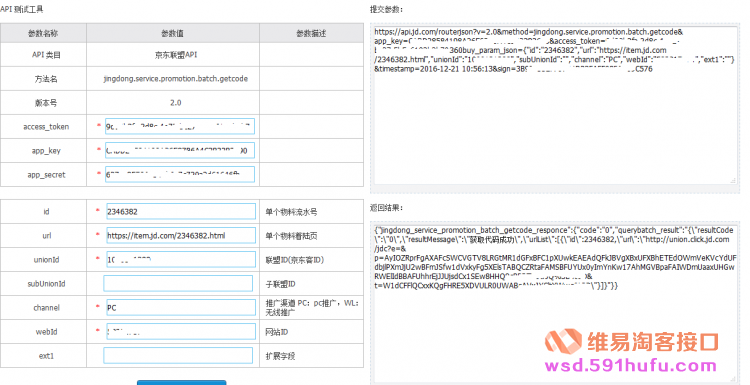Click the access_token input field
This screenshot has height=385, width=750.
[x=180, y=126]
